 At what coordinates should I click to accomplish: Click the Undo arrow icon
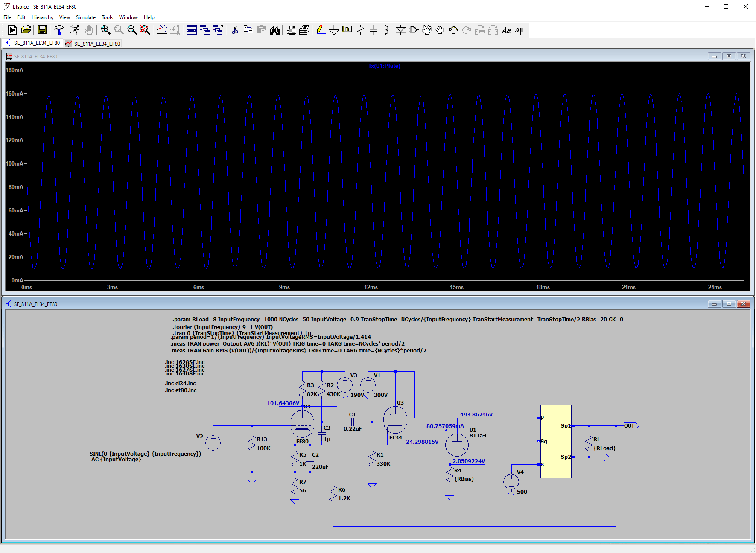(x=453, y=30)
